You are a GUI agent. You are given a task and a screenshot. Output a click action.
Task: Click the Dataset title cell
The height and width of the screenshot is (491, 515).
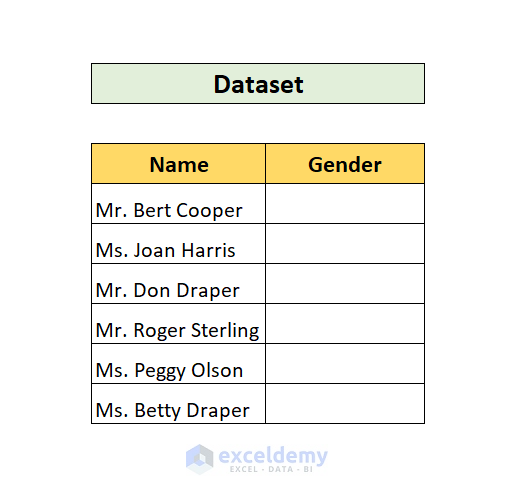click(258, 83)
